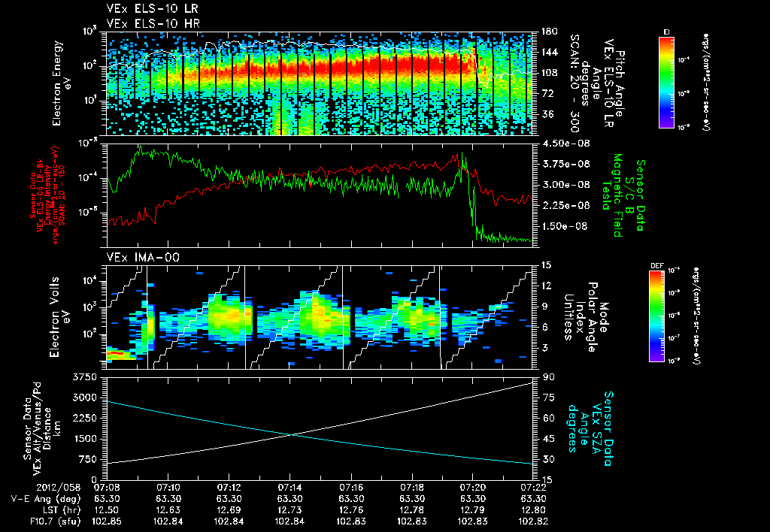Click the '3750' distance tick label
This screenshot has width=770, height=532.
pos(86,377)
